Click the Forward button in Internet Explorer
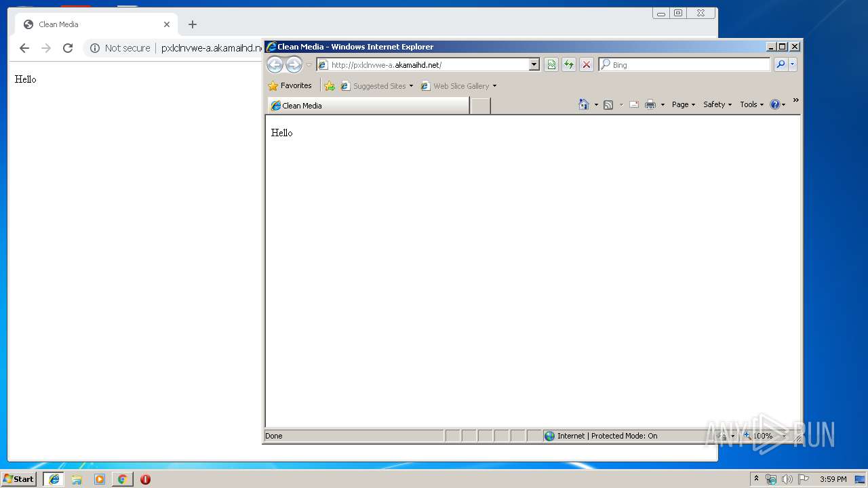The width and height of the screenshot is (868, 488). (294, 64)
